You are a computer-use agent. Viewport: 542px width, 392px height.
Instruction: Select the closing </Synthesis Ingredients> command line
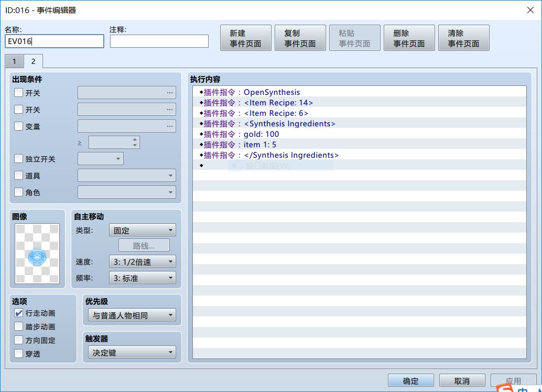pos(360,155)
